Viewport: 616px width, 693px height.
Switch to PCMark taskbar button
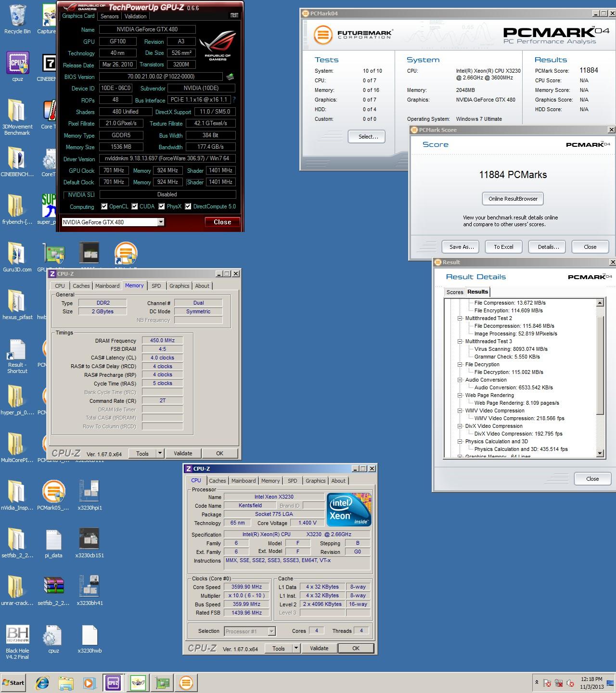186,682
